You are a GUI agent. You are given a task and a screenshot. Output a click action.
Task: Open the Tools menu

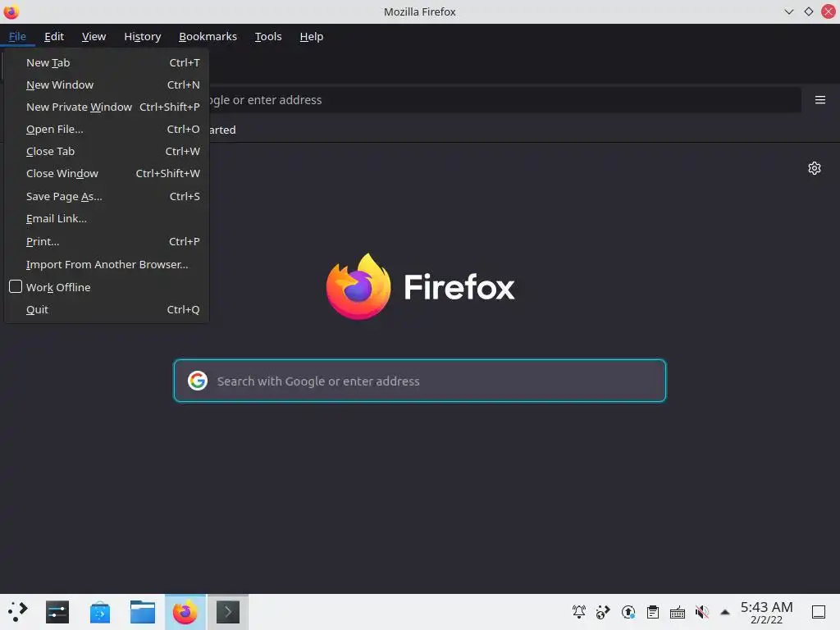[x=268, y=36]
